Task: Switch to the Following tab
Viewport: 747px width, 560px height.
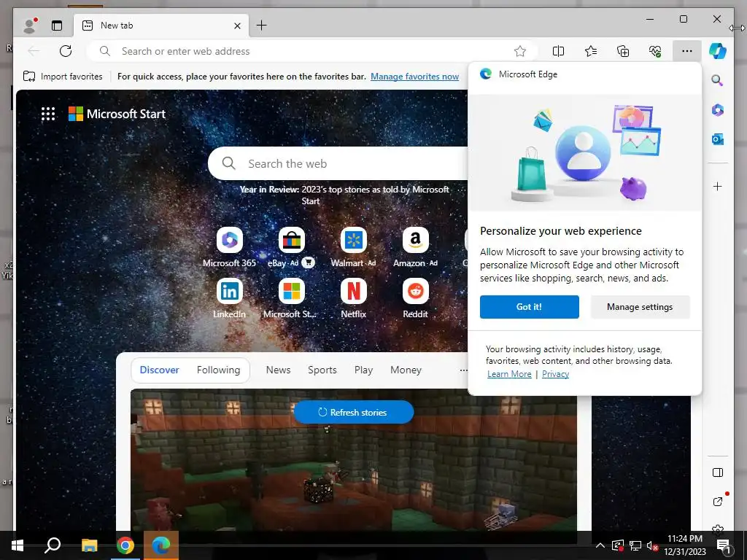Action: pyautogui.click(x=219, y=370)
